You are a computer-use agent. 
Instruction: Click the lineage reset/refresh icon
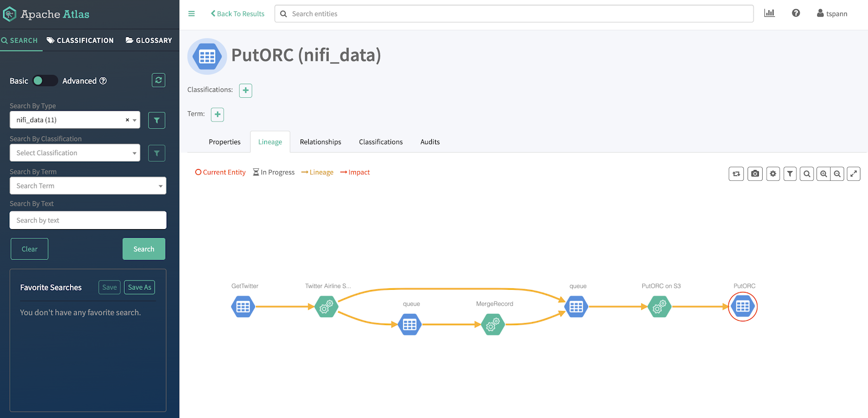736,174
